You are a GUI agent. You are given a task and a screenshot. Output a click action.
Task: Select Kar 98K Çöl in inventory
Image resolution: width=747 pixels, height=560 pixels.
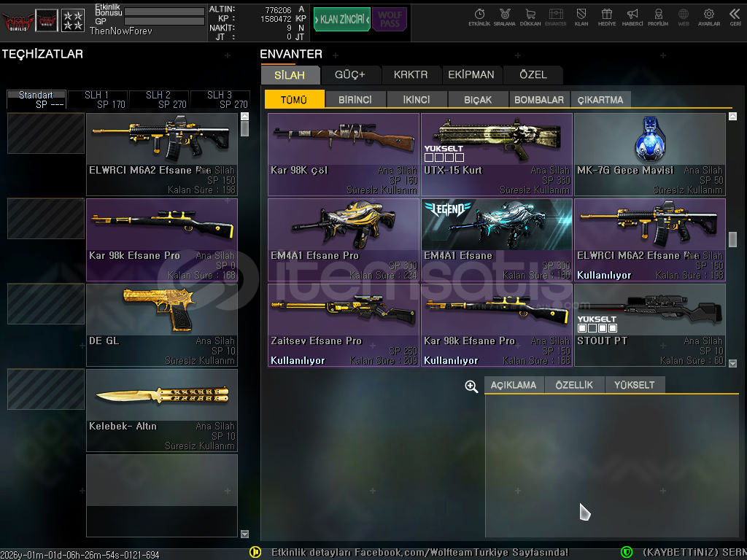(344, 155)
